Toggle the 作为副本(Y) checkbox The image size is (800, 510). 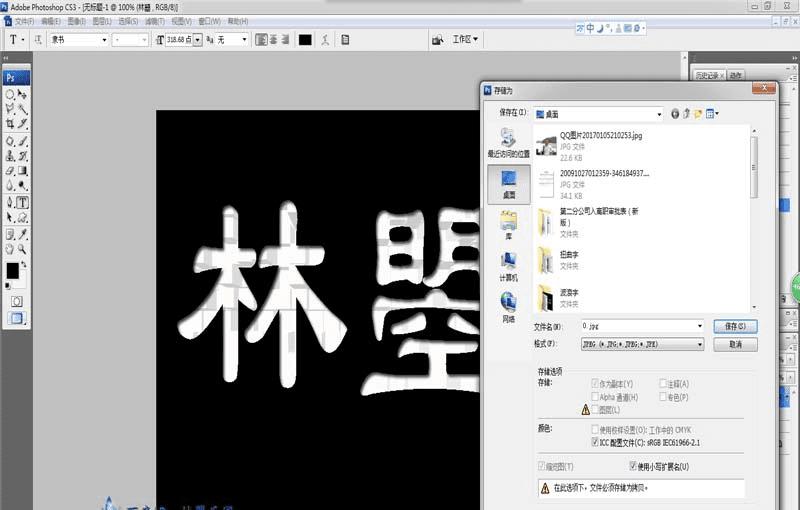coord(595,384)
